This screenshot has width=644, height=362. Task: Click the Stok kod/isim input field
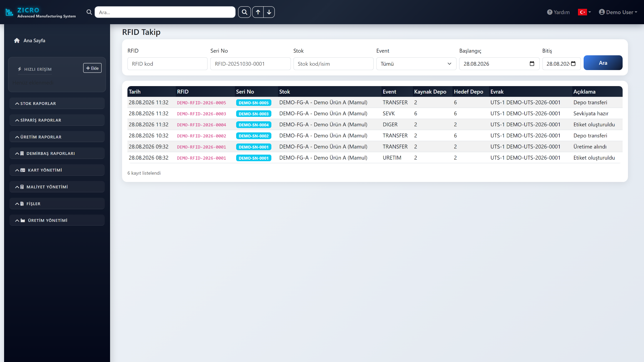point(333,64)
